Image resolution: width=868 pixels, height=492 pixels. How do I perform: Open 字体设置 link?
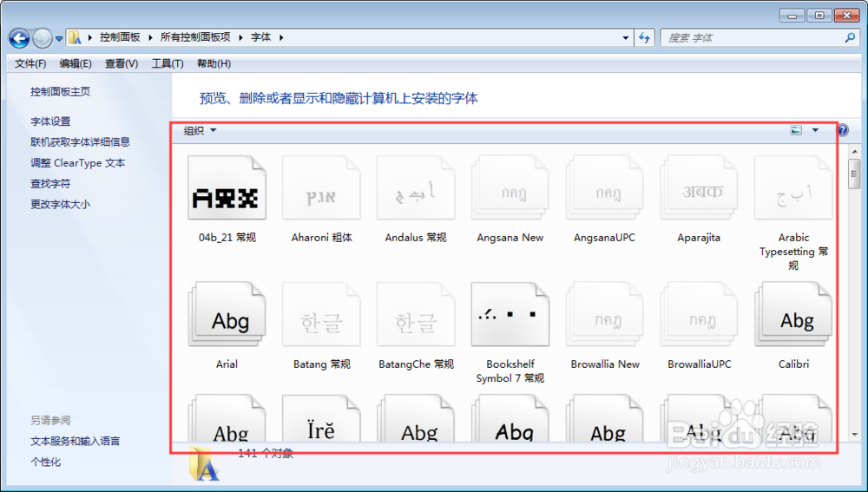click(x=50, y=121)
